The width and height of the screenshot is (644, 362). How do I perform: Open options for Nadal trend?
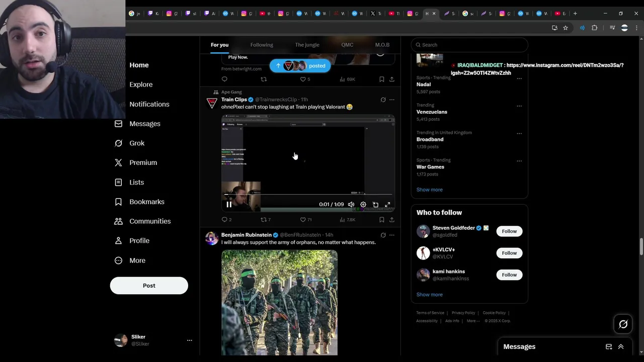coord(519,78)
